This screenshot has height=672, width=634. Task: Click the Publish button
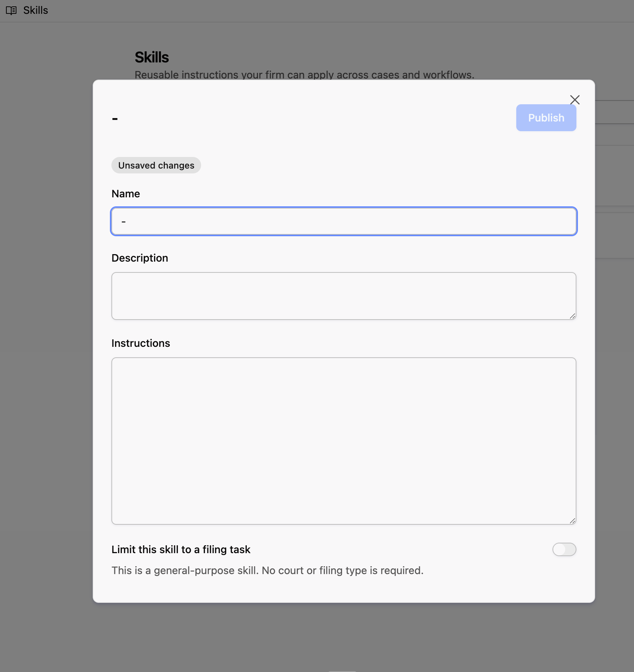[x=546, y=118]
